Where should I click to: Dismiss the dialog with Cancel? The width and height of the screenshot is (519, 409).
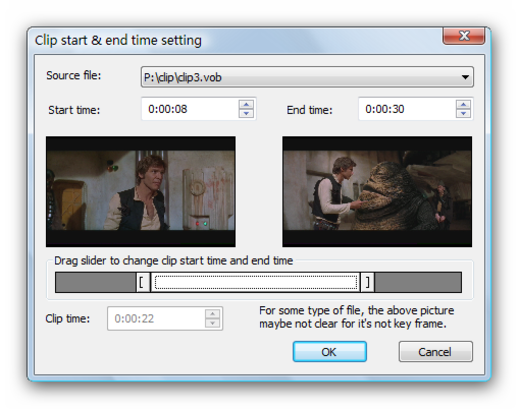pyautogui.click(x=435, y=352)
